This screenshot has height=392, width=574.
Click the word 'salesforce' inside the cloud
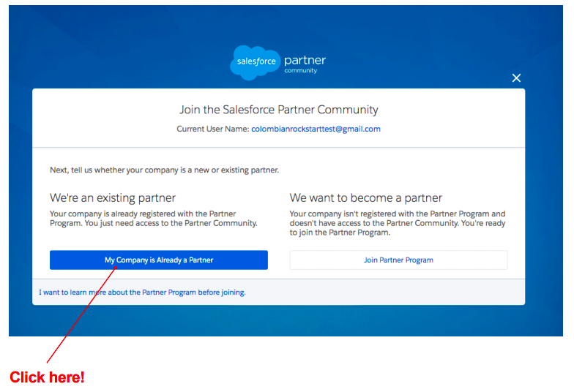tap(256, 61)
